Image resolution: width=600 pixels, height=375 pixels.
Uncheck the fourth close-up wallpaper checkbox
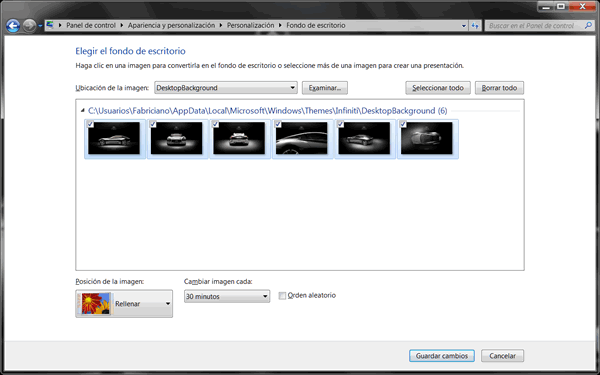(x=278, y=124)
